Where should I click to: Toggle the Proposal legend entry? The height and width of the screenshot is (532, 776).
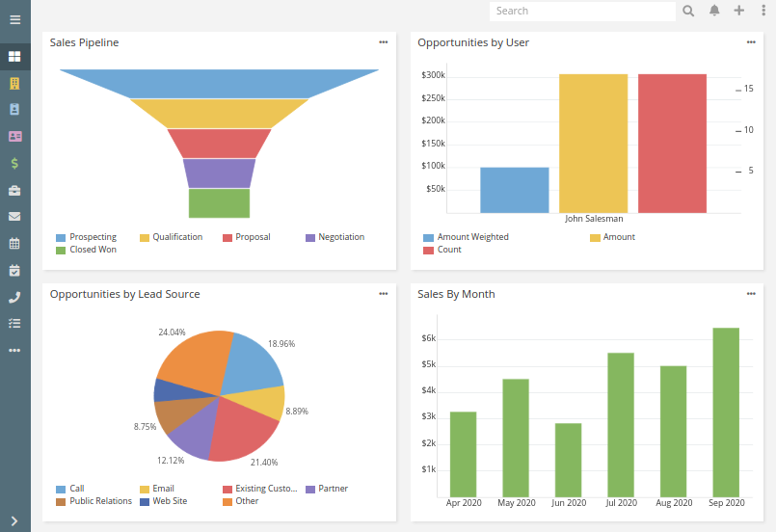tap(247, 237)
